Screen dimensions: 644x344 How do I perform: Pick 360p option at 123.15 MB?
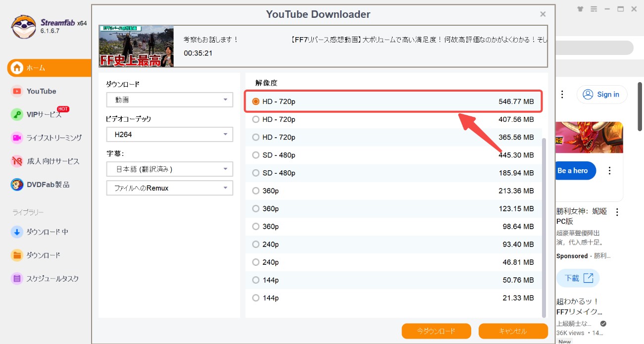394,208
